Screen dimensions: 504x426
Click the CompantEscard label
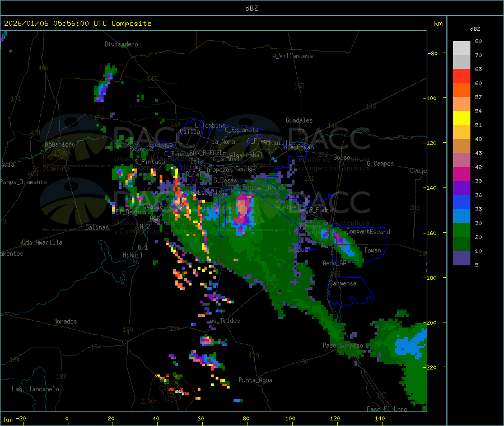click(x=368, y=231)
